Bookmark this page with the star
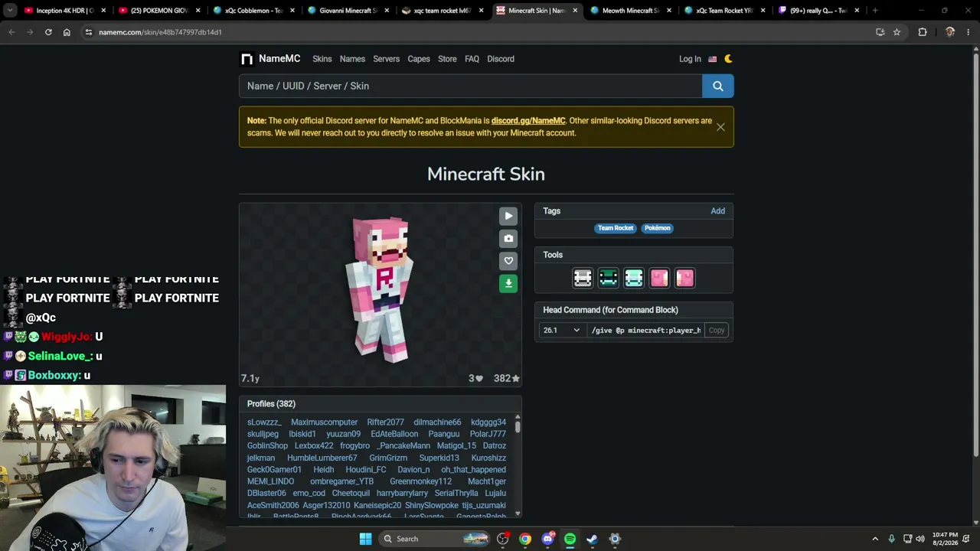The image size is (980, 551). [897, 32]
